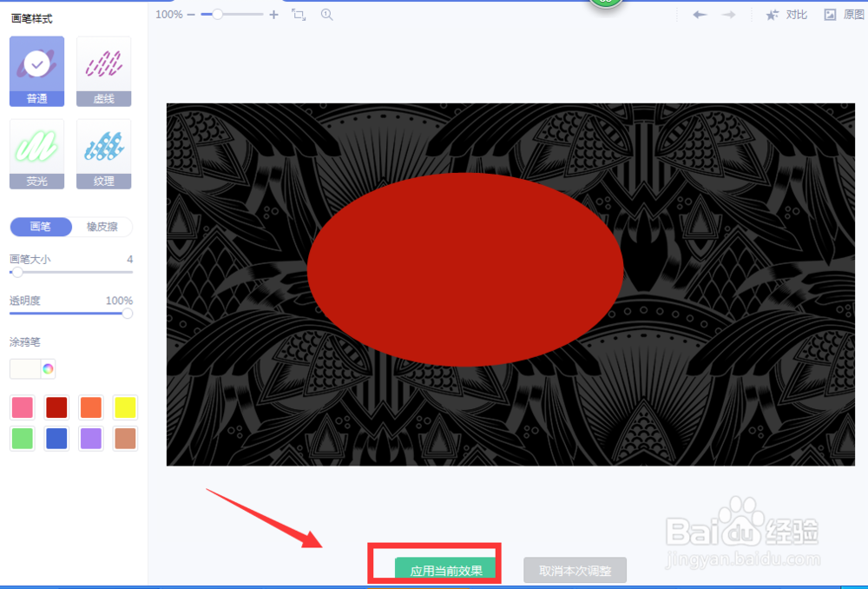868x589 pixels.
Task: Select the 普通 normal brush style
Action: coord(36,71)
